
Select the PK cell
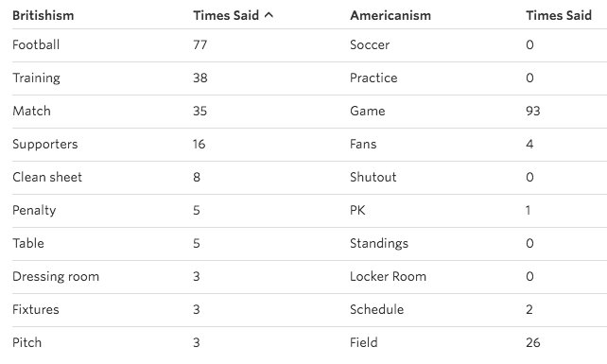pyautogui.click(x=357, y=210)
